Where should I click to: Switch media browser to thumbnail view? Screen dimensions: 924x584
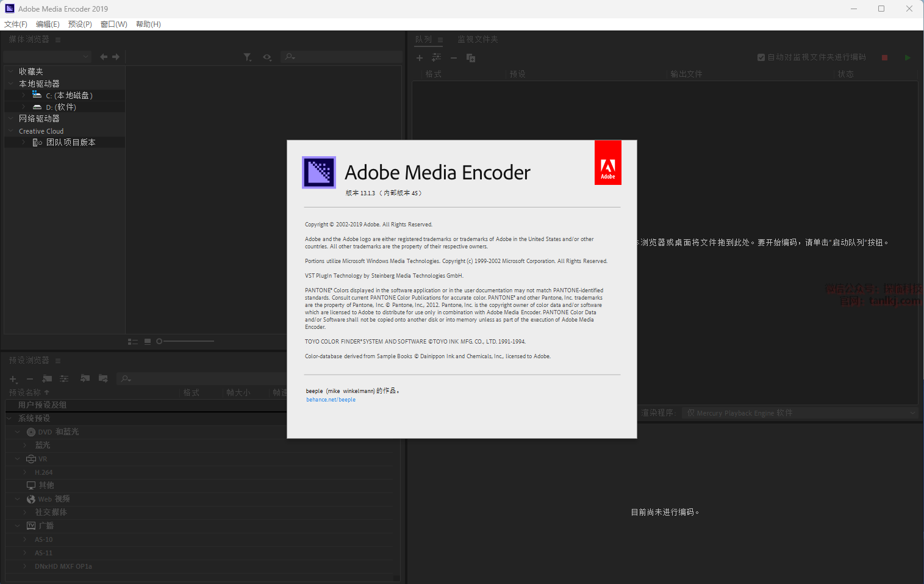click(148, 342)
